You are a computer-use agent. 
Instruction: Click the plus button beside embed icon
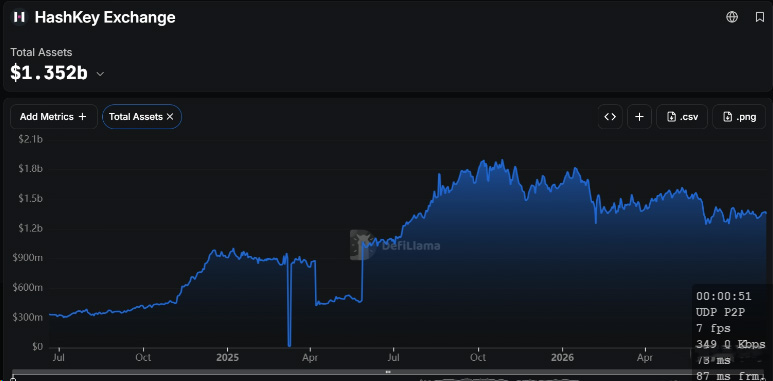coord(639,117)
